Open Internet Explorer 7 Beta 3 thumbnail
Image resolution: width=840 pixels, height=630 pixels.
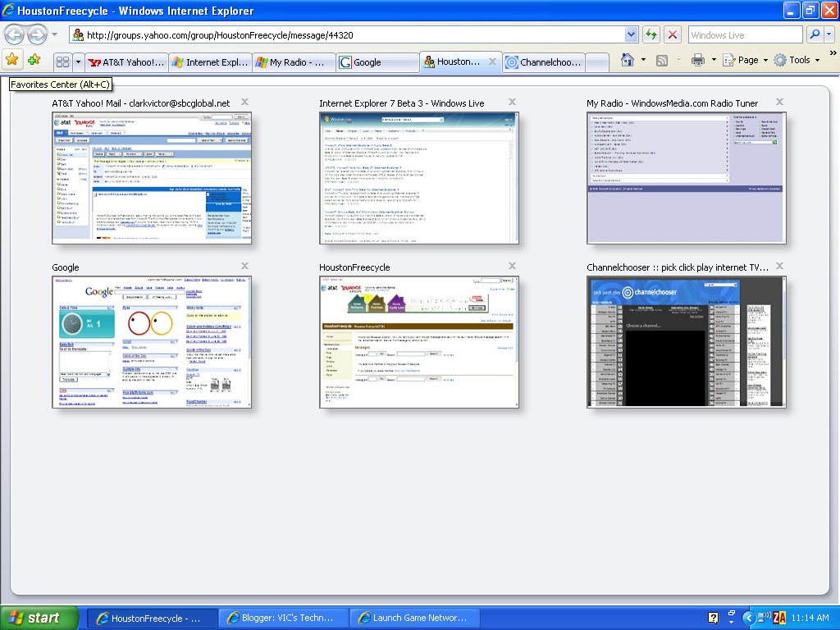(419, 178)
